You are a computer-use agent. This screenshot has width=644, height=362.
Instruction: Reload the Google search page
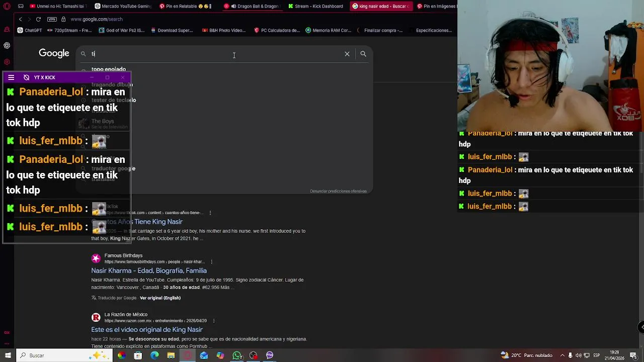pos(38,19)
